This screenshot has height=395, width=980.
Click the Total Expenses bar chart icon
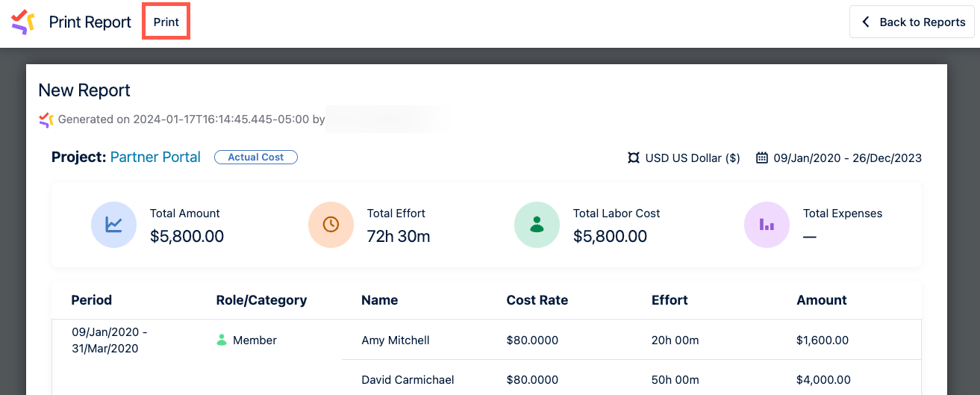pyautogui.click(x=767, y=225)
